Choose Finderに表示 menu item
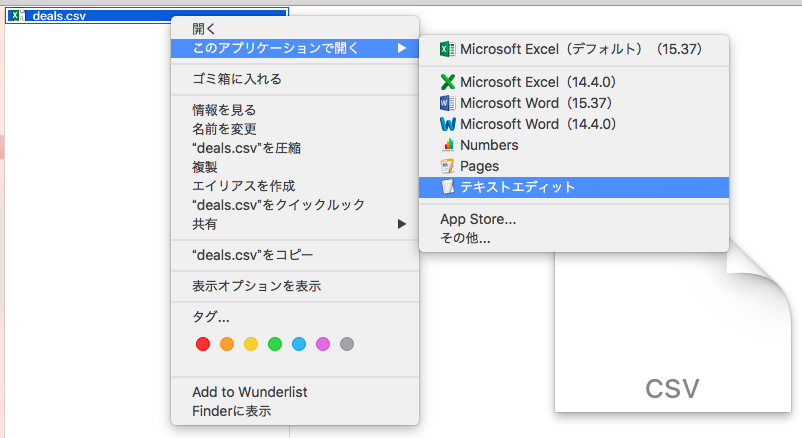 point(295,411)
